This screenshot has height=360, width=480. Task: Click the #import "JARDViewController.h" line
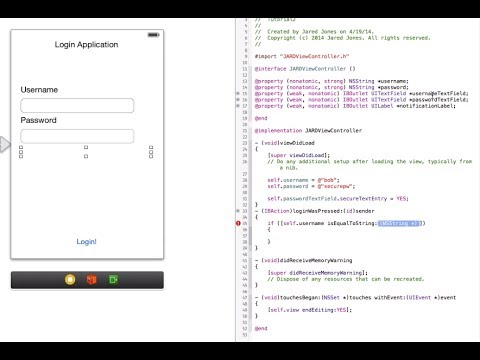(302, 56)
